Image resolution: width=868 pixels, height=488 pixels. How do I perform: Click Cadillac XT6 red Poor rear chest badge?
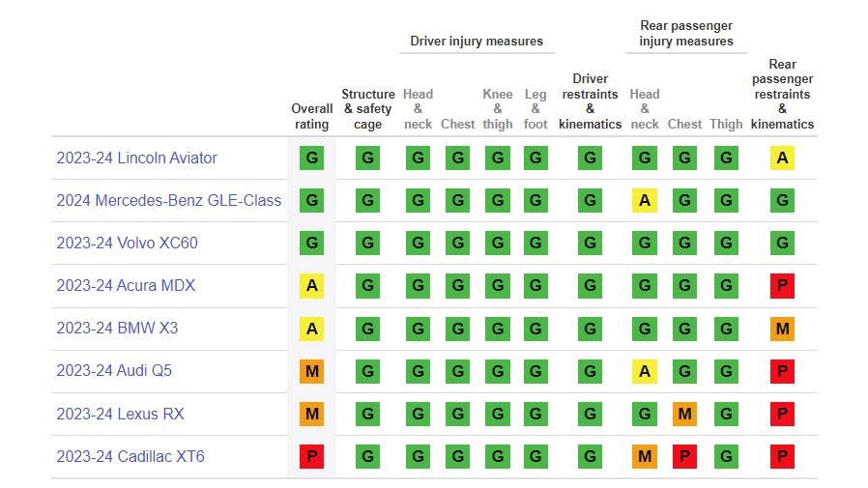click(684, 457)
